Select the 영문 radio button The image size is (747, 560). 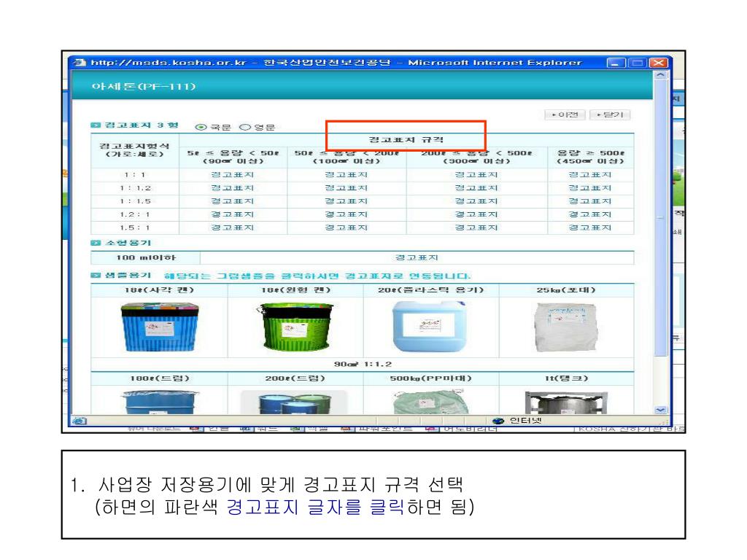tap(245, 127)
